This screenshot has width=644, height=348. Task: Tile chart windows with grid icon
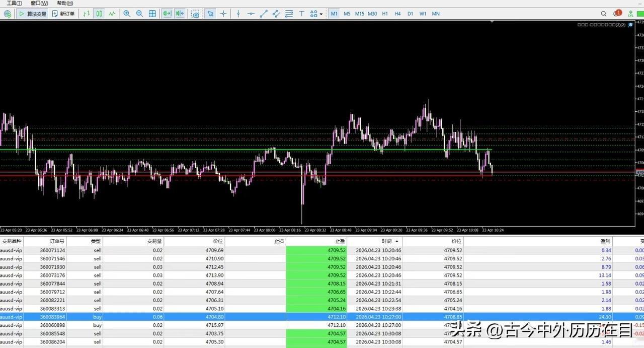(x=152, y=14)
